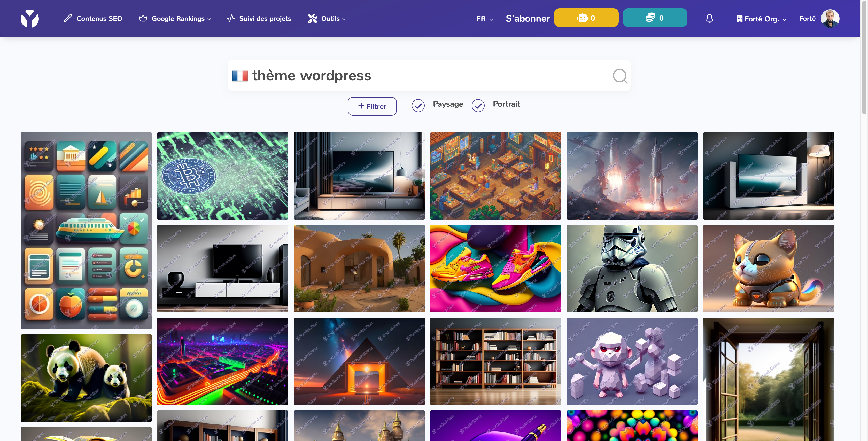Open the FR language dropdown

click(485, 19)
